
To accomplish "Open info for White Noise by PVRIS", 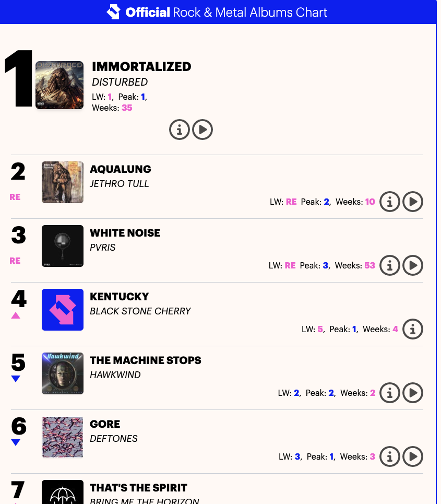I will pyautogui.click(x=389, y=265).
